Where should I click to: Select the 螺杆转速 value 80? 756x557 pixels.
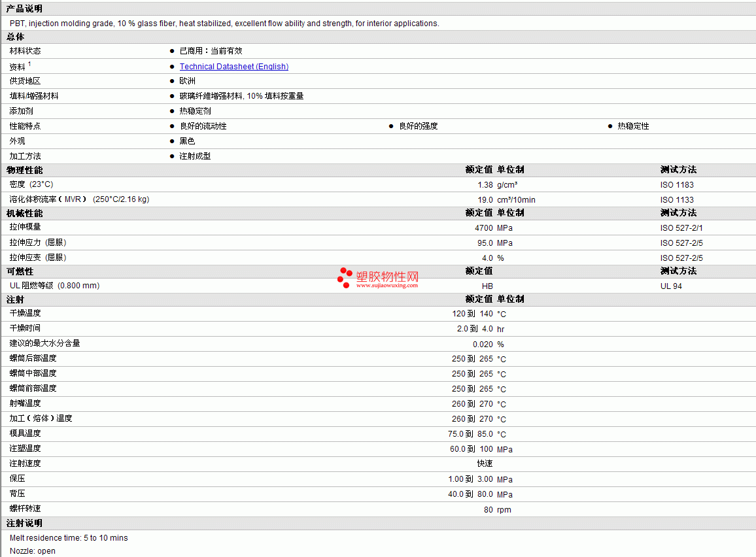[489, 510]
